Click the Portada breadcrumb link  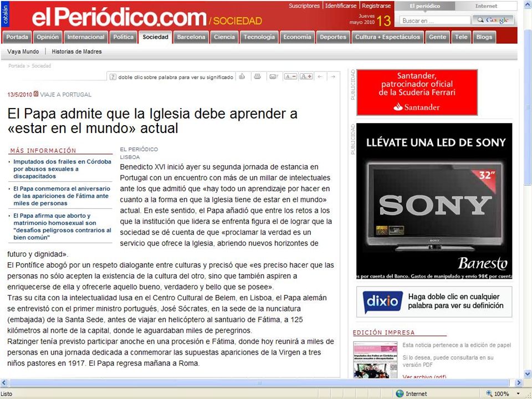17,66
